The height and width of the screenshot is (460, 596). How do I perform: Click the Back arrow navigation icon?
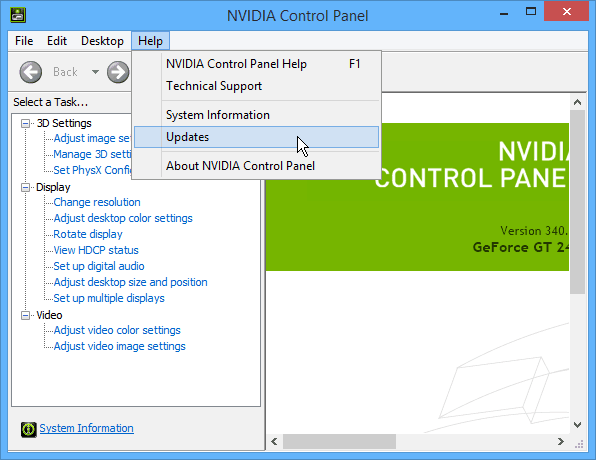tap(31, 72)
